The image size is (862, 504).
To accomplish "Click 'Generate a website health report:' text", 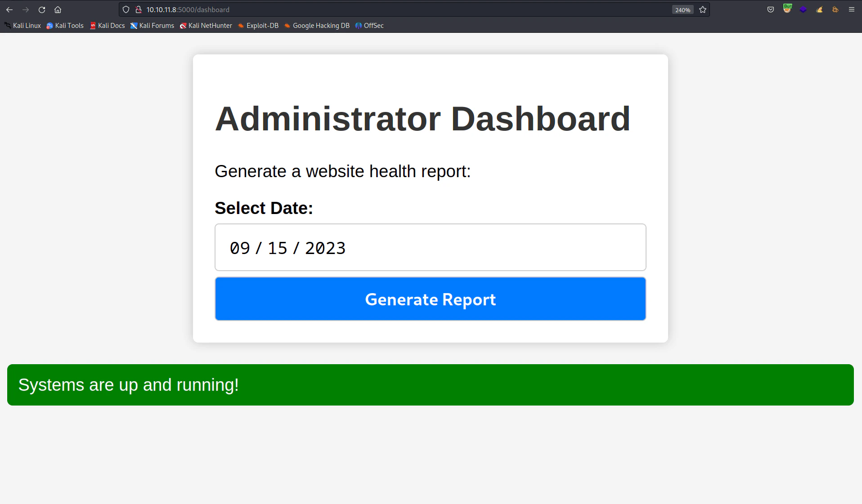I will click(x=342, y=171).
